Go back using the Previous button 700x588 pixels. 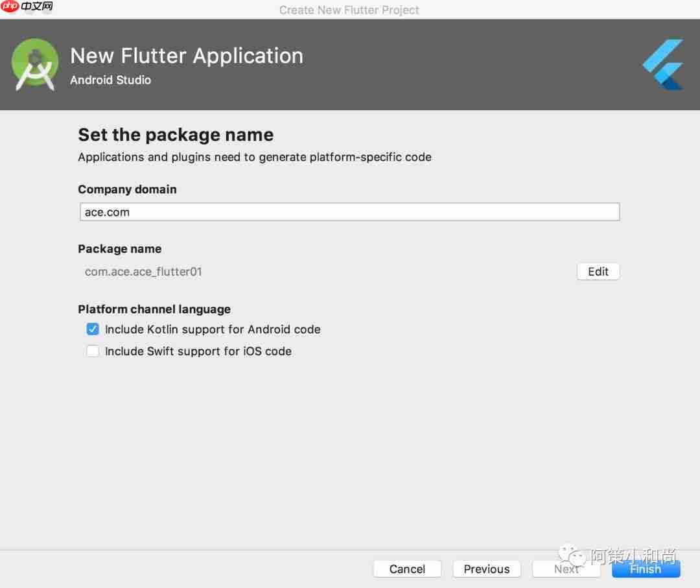pos(487,569)
